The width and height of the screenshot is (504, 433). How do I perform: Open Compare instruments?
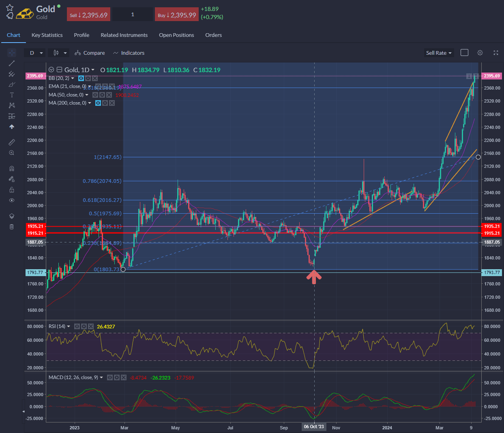90,53
